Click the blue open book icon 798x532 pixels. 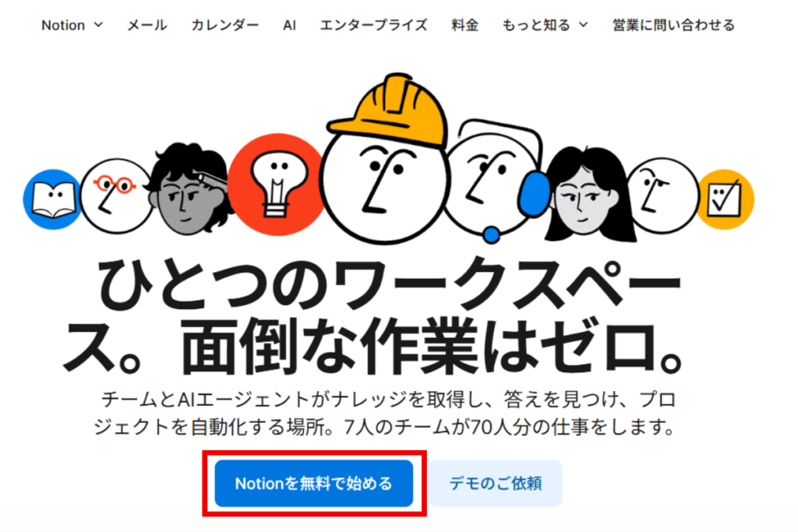pos(52,199)
